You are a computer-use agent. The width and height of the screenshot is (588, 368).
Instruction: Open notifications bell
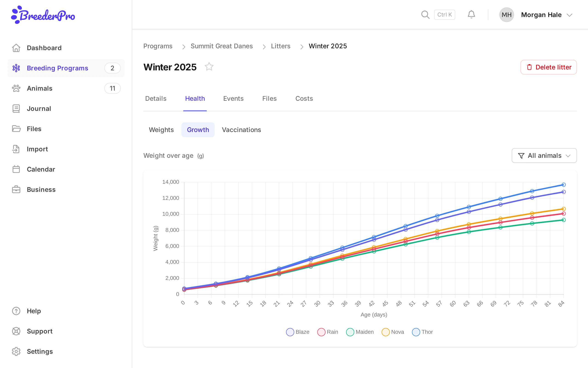[471, 14]
